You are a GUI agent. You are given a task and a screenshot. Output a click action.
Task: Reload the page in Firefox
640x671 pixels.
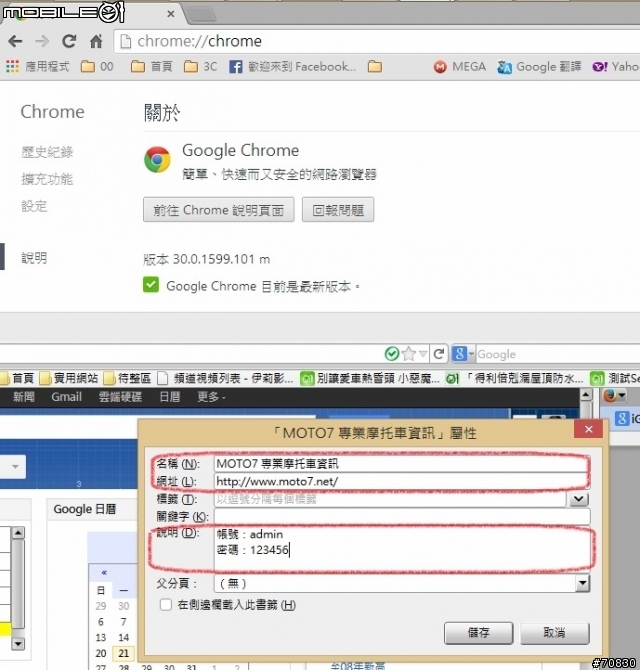(439, 354)
